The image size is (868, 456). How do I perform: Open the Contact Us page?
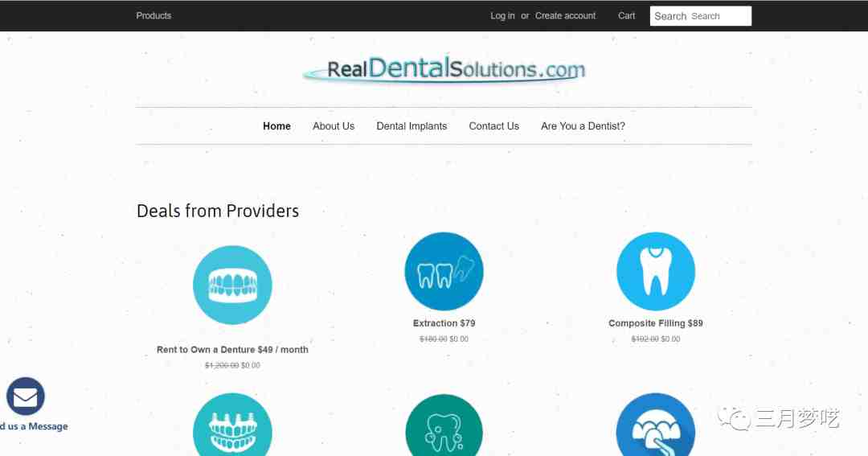pyautogui.click(x=493, y=126)
